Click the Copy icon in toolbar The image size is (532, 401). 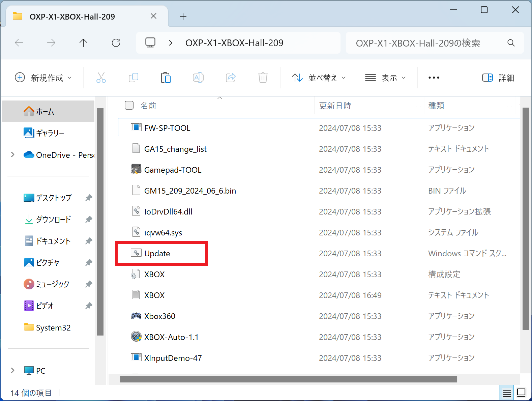[x=134, y=78]
